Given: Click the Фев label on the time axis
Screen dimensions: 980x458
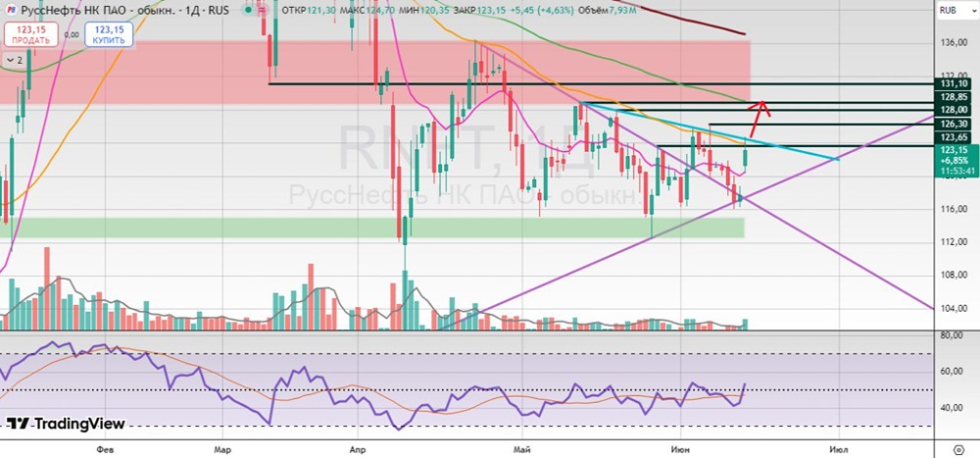Looking at the screenshot, I should 105,449.
